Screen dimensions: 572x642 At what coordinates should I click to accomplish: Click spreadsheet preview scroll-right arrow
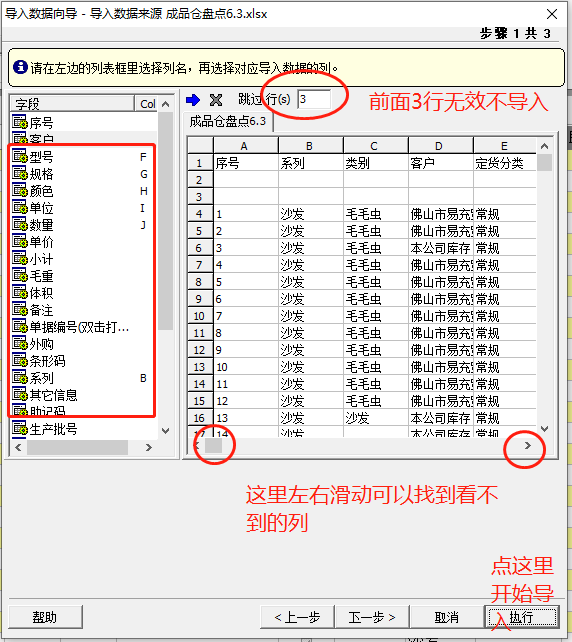click(x=528, y=445)
